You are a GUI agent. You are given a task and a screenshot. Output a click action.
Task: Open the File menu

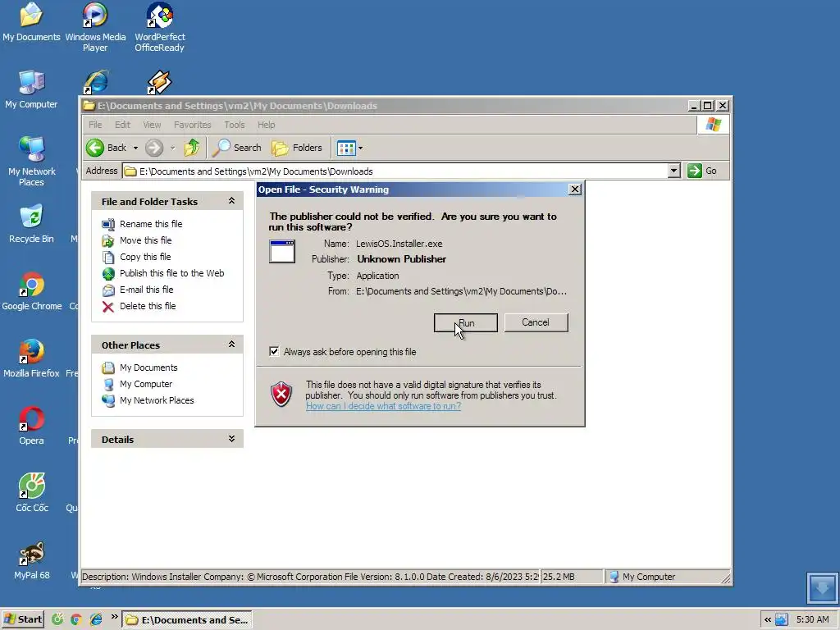coord(95,125)
